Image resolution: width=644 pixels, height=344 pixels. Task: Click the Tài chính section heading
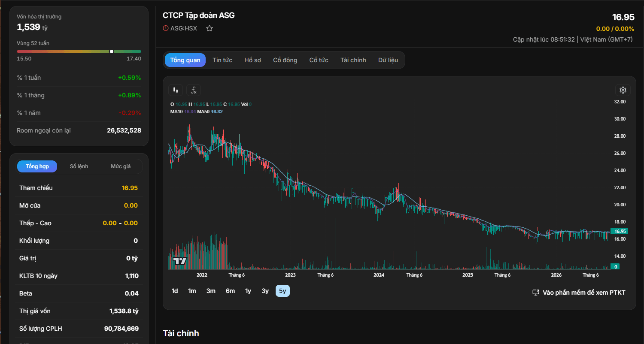[181, 333]
